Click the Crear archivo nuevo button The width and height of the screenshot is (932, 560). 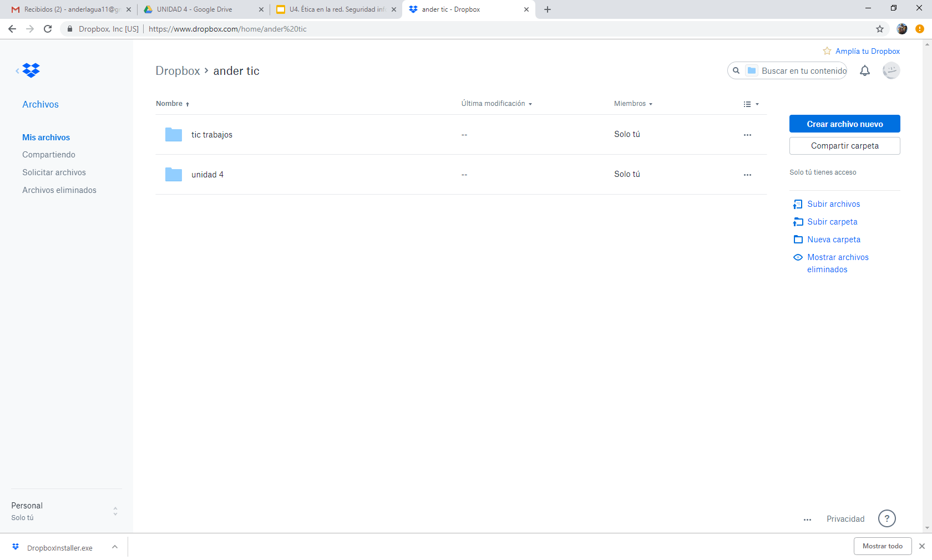(844, 124)
